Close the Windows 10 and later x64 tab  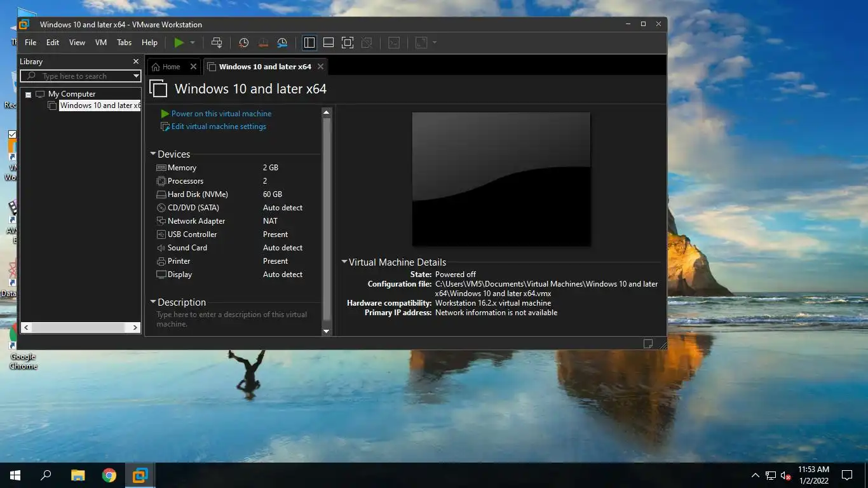[320, 67]
